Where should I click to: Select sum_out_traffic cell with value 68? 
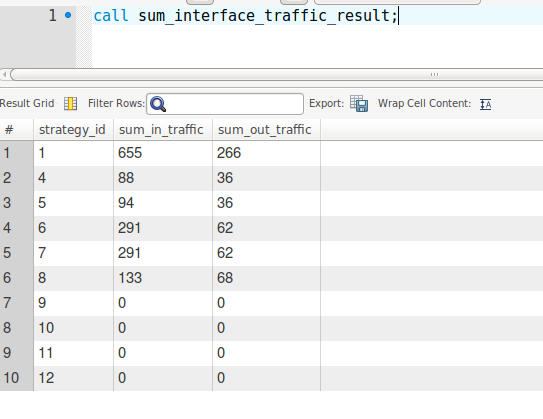click(x=266, y=278)
